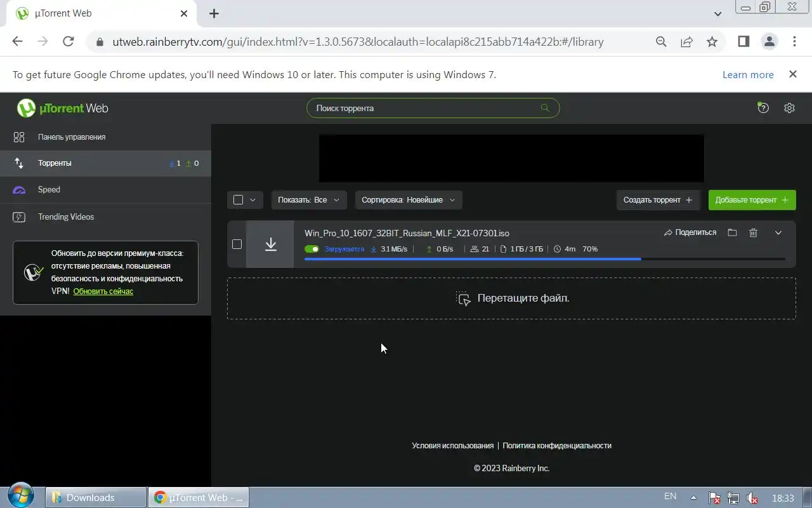Screen dimensions: 812x508
Task: Go back in Chrome
Action: coord(17,42)
